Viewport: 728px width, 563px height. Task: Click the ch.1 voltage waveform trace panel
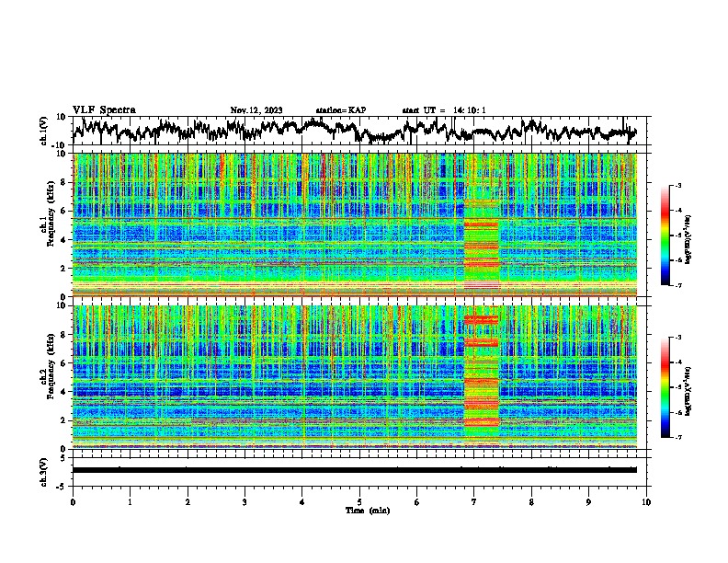click(361, 131)
